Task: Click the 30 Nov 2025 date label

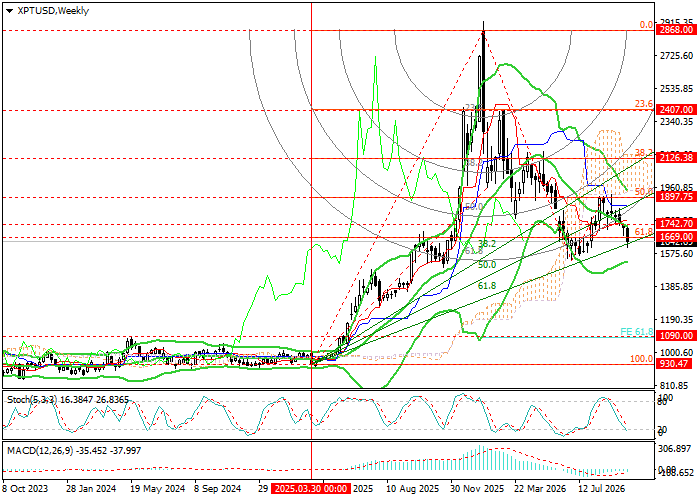Action: (477, 488)
